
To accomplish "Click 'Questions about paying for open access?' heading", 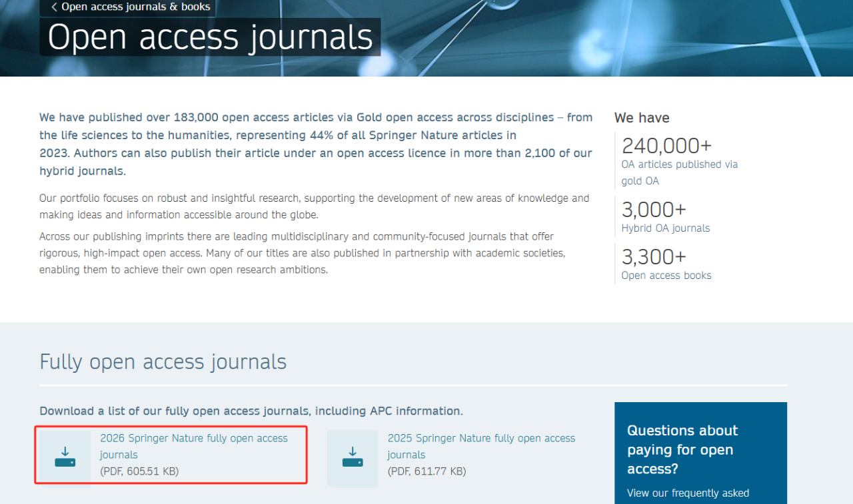I will [682, 449].
